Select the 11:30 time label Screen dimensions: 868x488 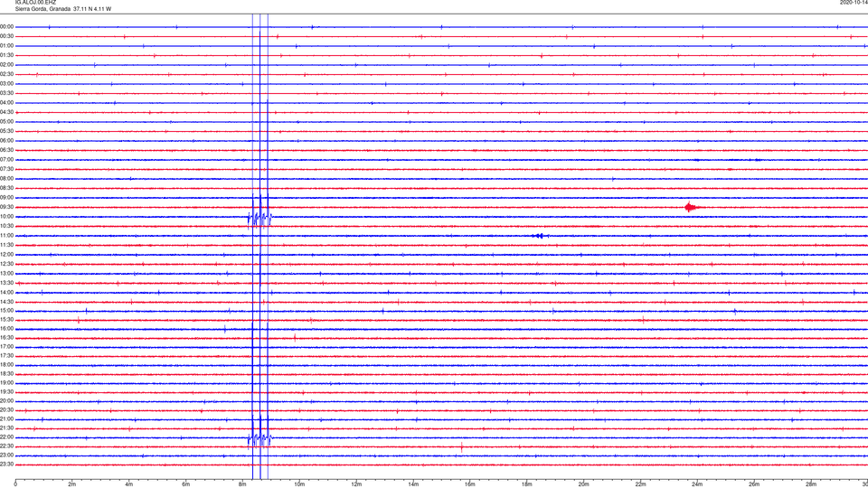(7, 245)
